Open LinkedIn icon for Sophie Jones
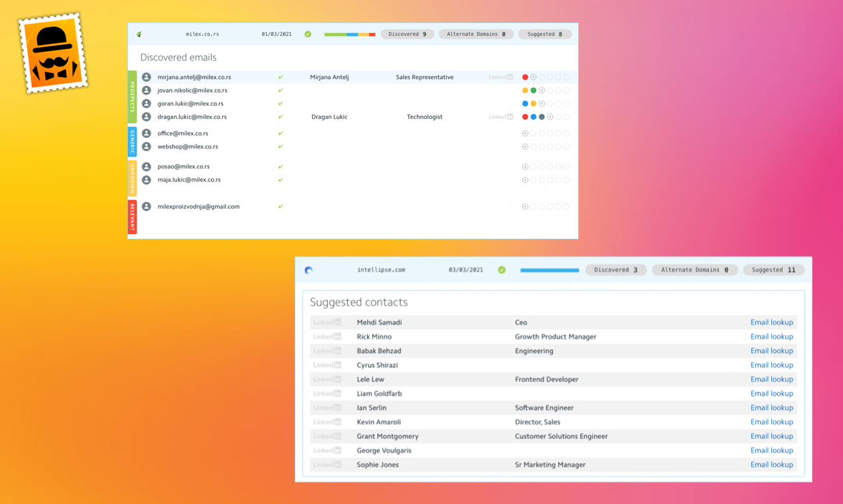The width and height of the screenshot is (843, 504). (x=327, y=465)
